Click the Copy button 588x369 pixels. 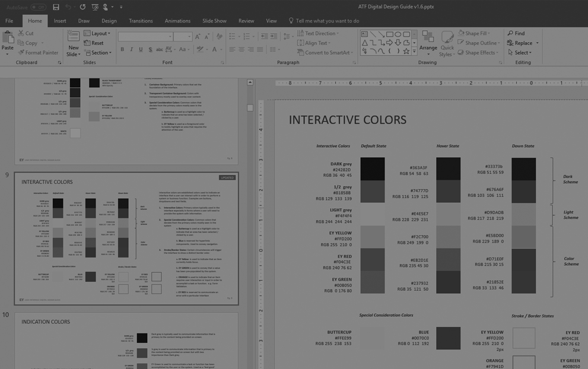pyautogui.click(x=28, y=43)
